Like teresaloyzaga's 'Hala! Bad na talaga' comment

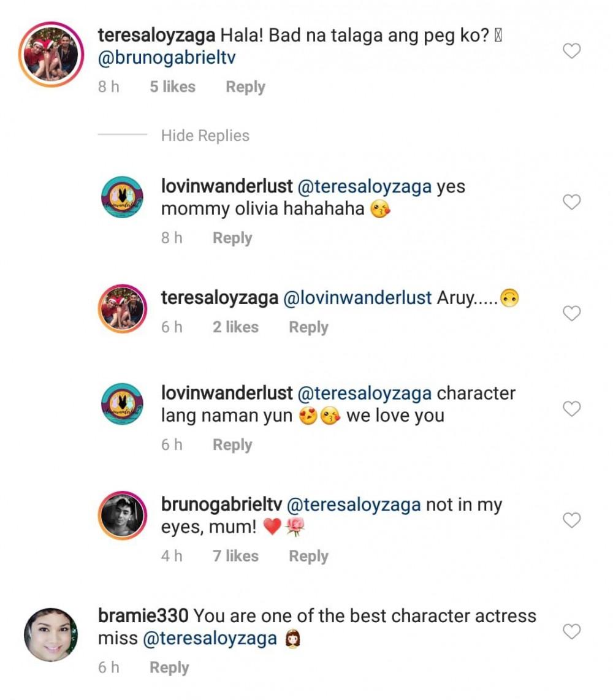coord(571,51)
